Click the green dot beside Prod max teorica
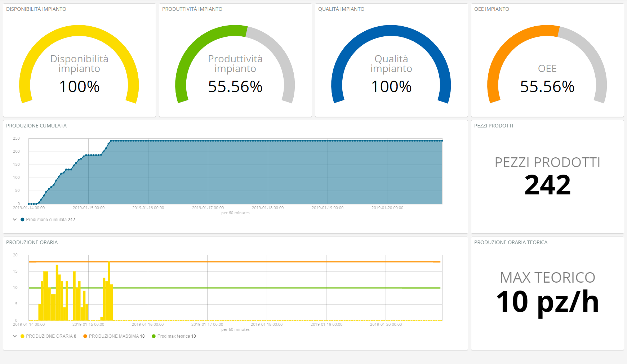 click(154, 336)
